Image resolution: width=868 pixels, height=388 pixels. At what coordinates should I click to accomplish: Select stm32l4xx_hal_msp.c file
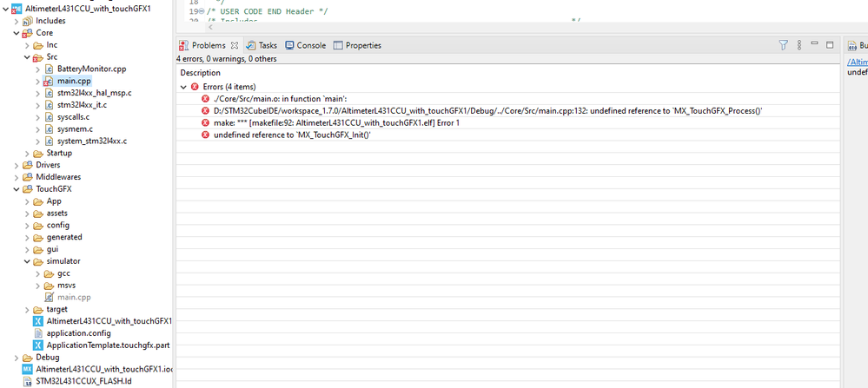pyautogui.click(x=94, y=93)
